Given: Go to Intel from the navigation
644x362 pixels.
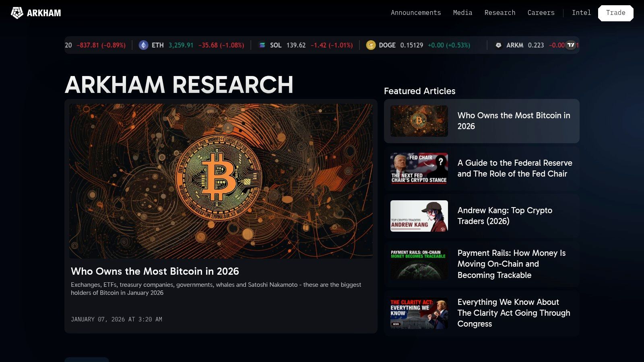Looking at the screenshot, I should click(x=581, y=13).
